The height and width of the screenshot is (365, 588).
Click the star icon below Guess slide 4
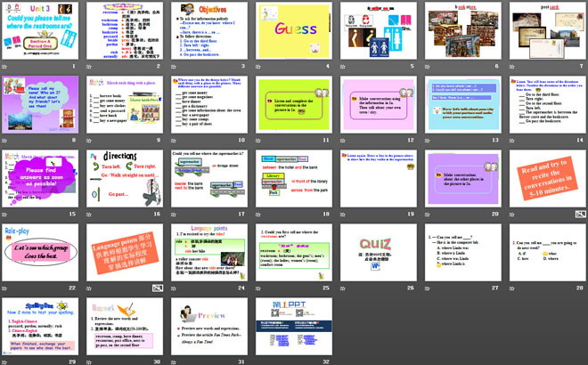tap(259, 65)
